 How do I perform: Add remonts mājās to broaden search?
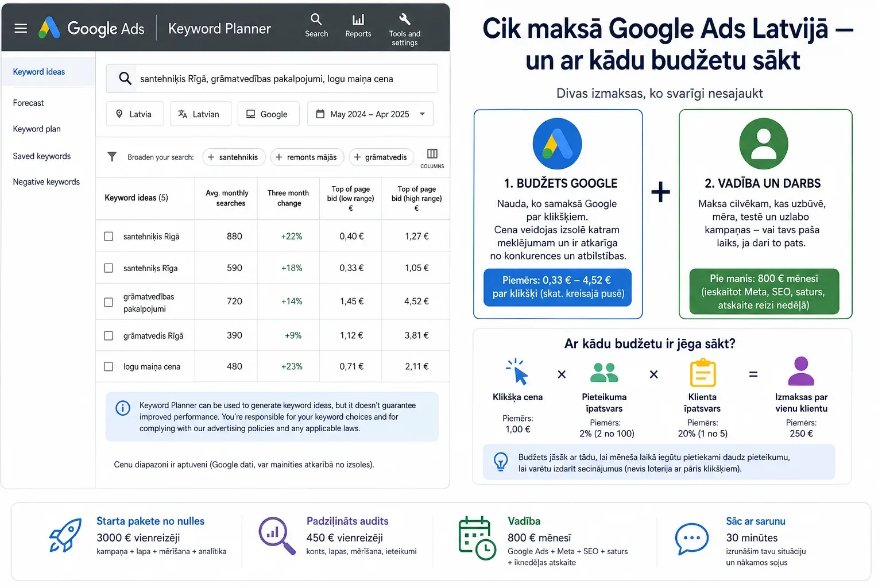click(307, 157)
